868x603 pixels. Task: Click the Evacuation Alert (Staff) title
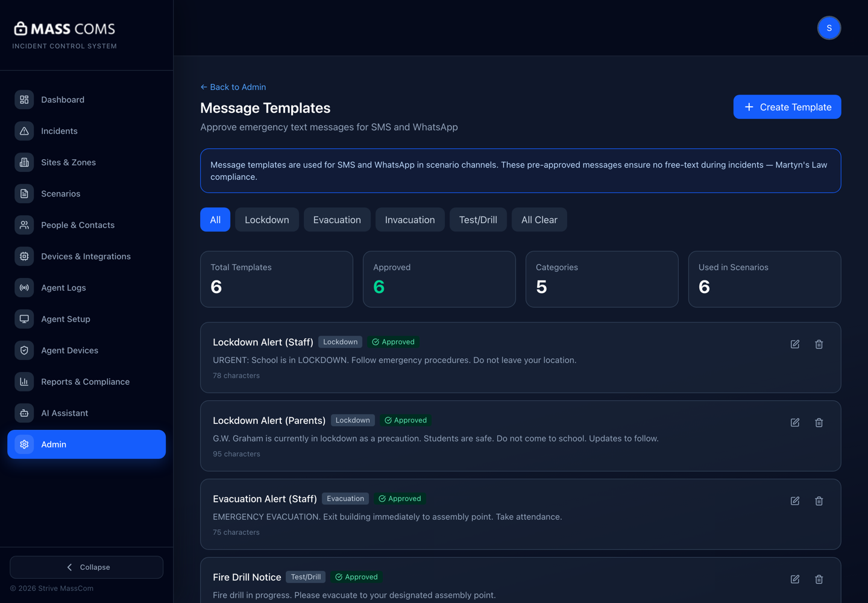pos(265,499)
